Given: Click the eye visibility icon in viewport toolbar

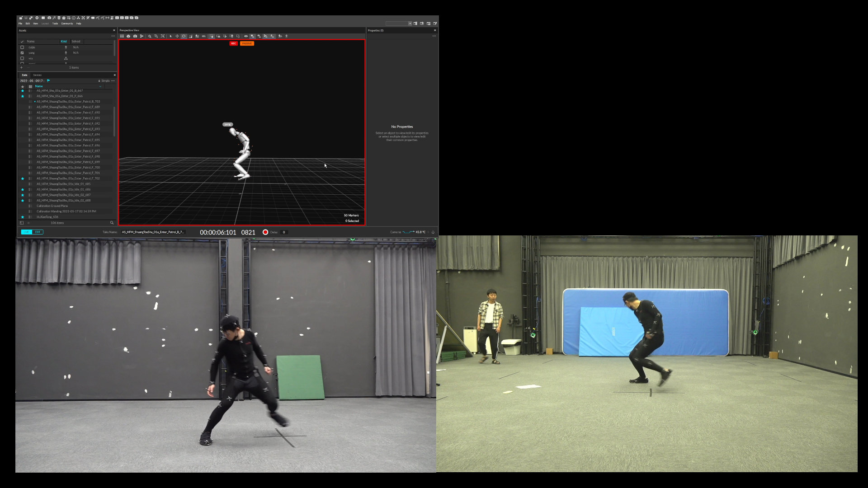Looking at the screenshot, I should pos(246,36).
